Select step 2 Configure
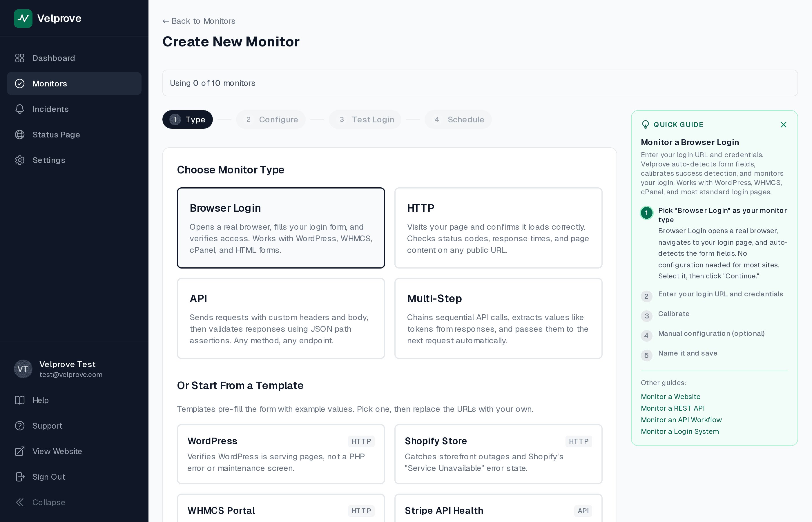 (271, 119)
